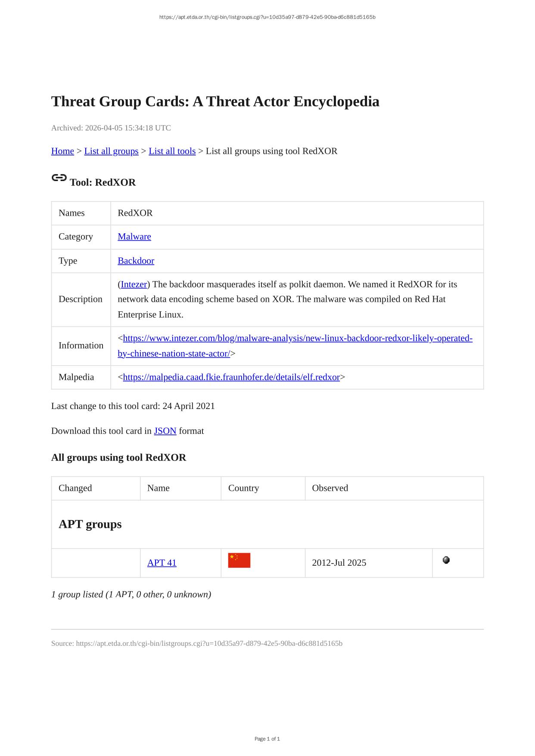Click the APT groups section heading
The height and width of the screenshot is (756, 535).
(x=90, y=524)
